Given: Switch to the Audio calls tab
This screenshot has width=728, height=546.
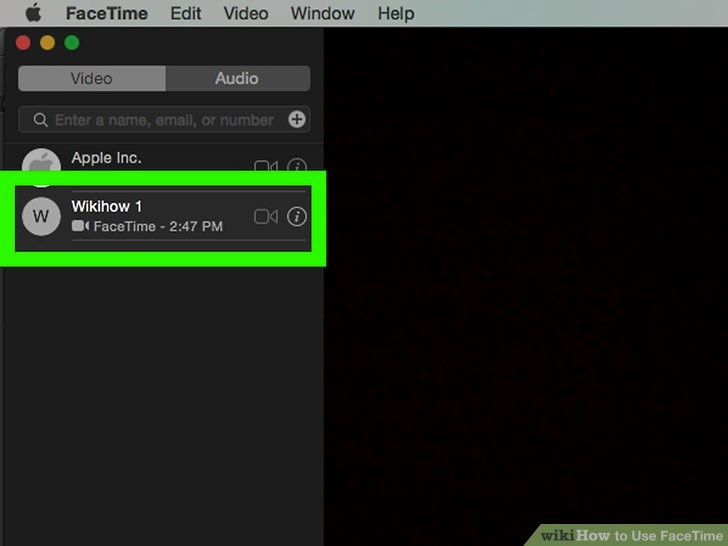Looking at the screenshot, I should (x=238, y=78).
